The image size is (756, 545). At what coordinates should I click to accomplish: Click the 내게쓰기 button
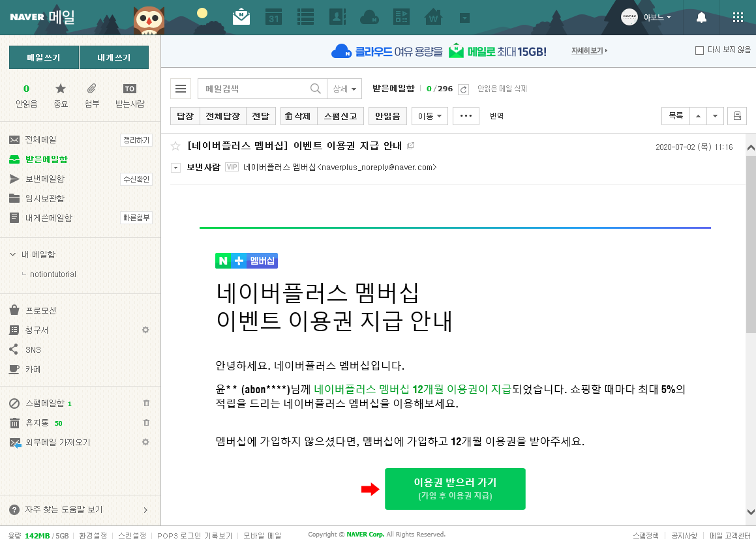[x=113, y=57]
